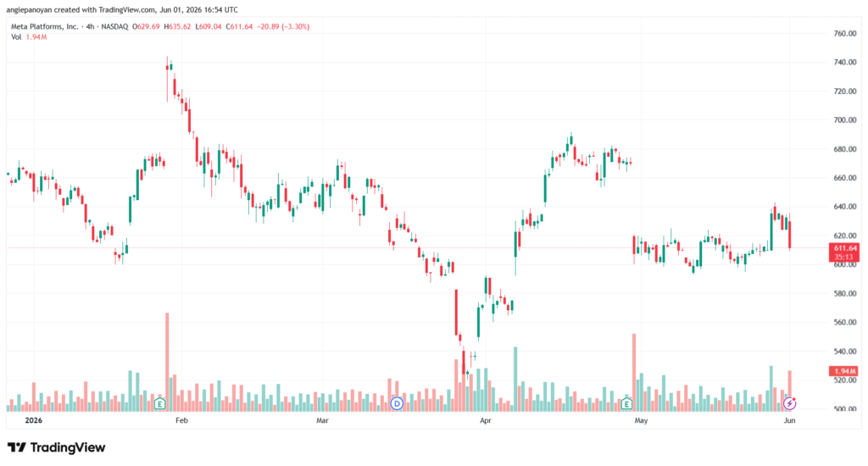Click the −20.89 (−3.30%) change value
Screen dimensions: 868x466
(285, 26)
